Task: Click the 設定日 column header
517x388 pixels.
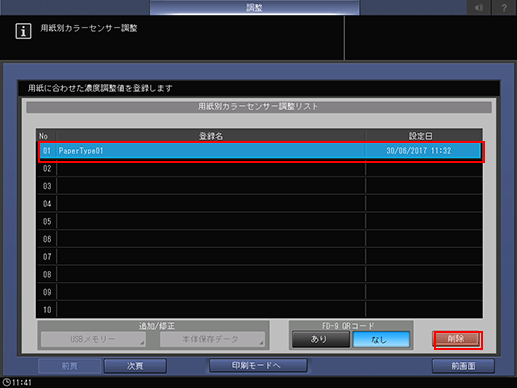Action: [421, 136]
